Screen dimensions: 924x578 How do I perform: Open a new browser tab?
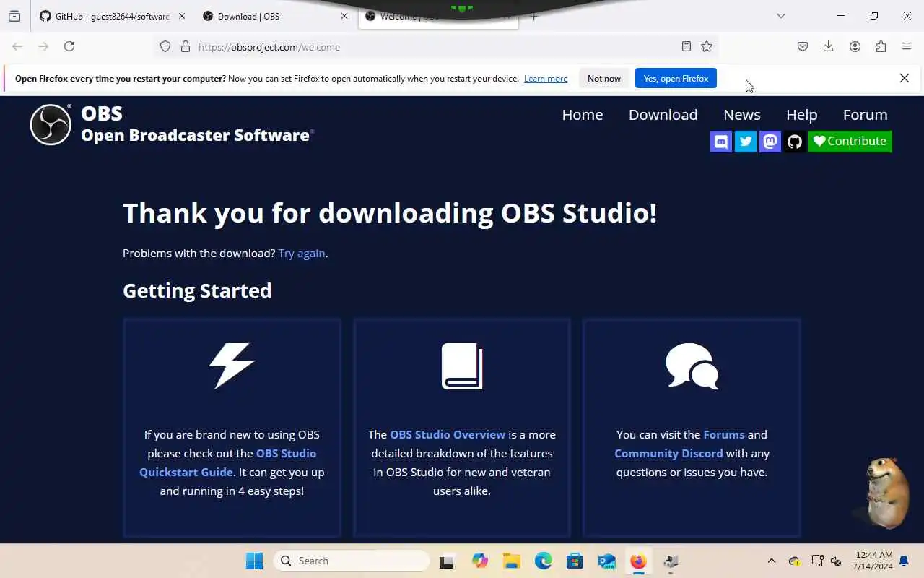[x=534, y=16]
